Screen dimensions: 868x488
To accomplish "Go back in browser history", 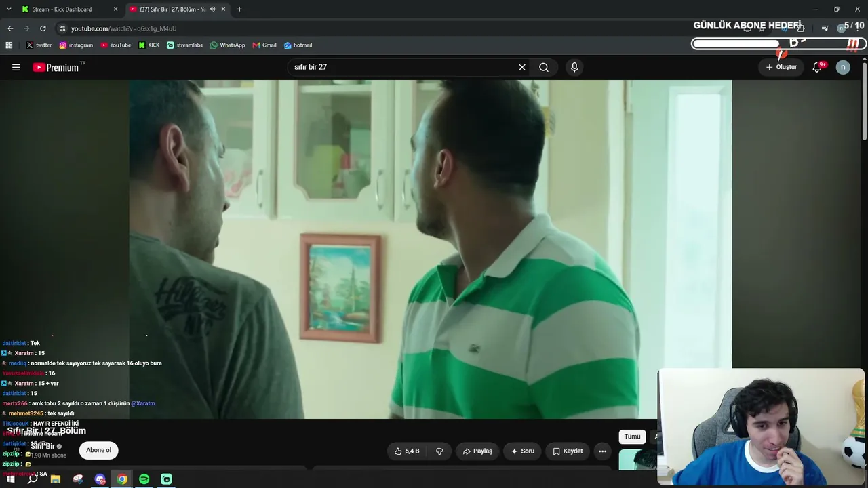I will [10, 28].
